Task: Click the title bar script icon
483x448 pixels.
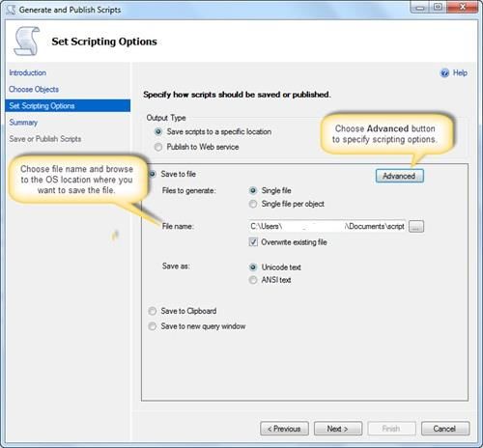Action: point(11,10)
